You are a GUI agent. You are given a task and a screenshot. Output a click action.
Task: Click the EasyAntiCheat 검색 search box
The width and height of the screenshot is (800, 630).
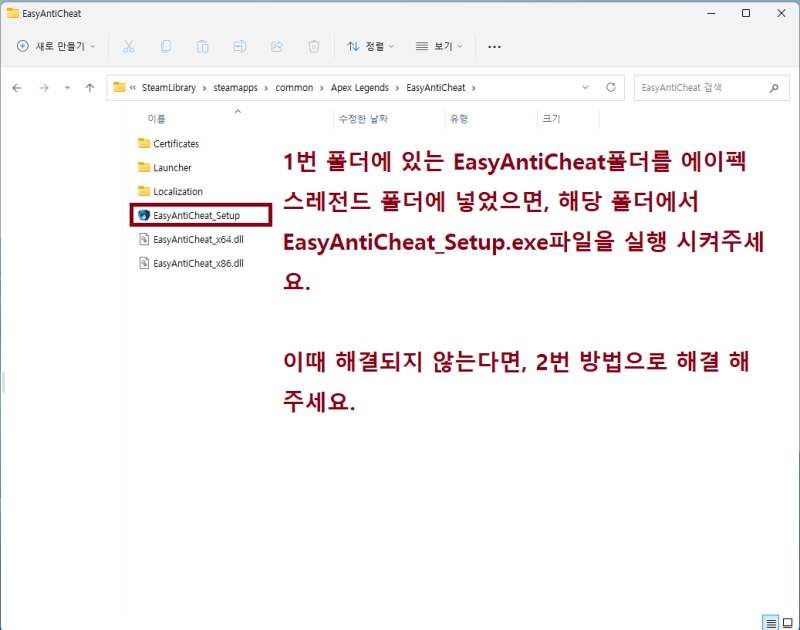pos(712,88)
